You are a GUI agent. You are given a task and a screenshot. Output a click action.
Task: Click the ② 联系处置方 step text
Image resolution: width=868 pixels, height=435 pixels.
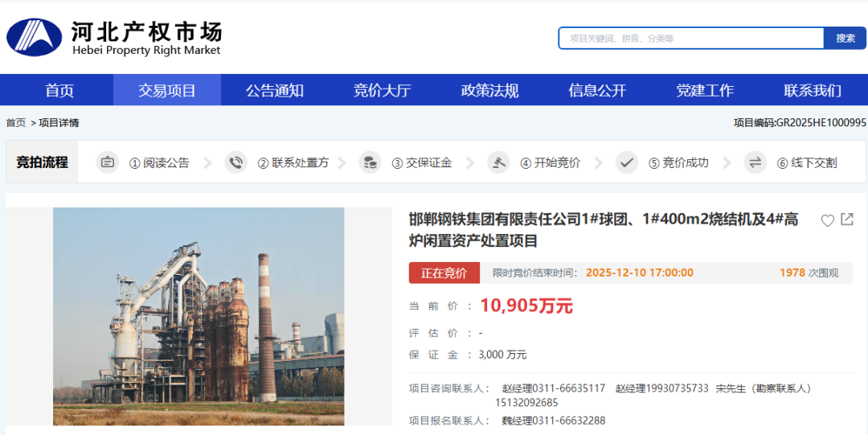[x=293, y=163]
